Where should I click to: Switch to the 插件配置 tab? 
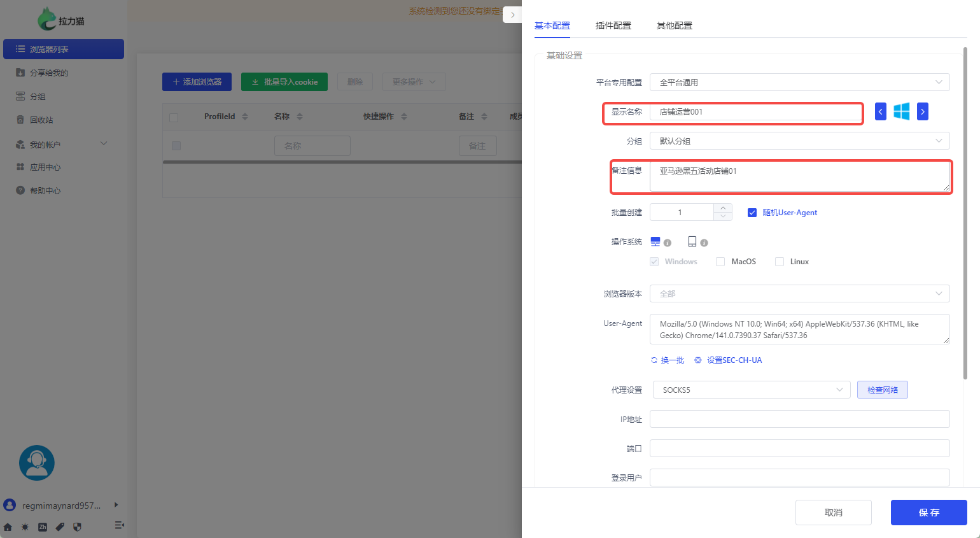(613, 25)
